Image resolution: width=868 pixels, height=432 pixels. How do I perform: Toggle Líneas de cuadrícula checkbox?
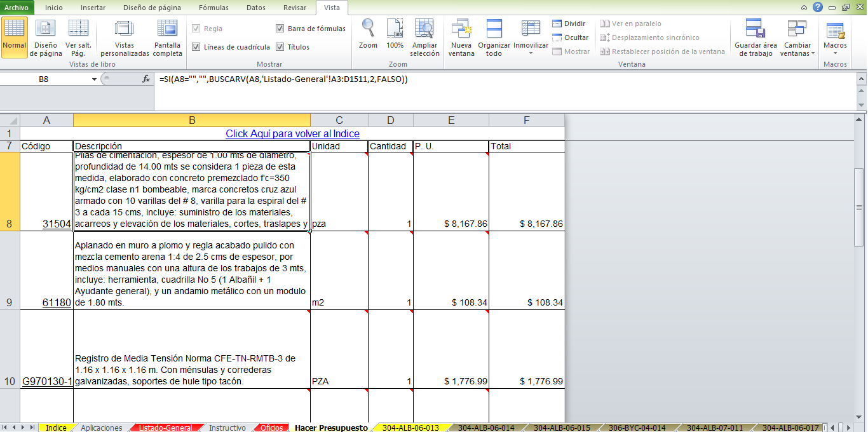click(196, 47)
